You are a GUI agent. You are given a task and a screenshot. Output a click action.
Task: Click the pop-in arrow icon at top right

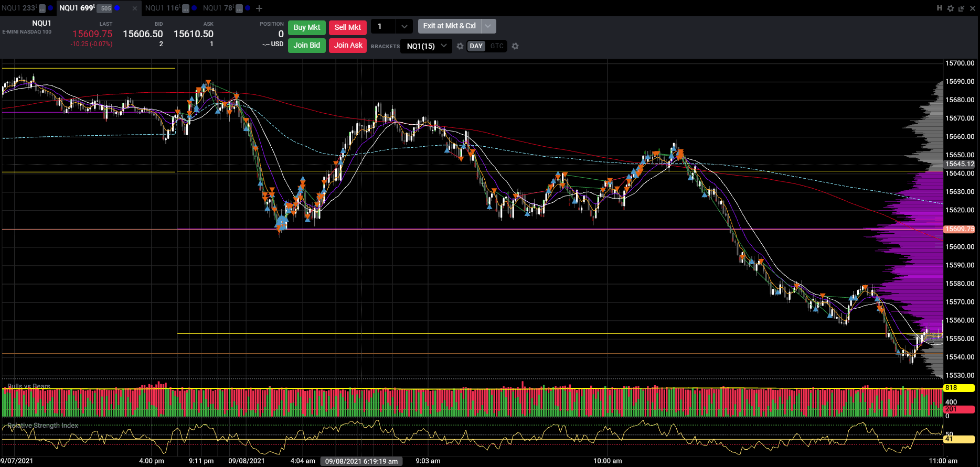961,8
